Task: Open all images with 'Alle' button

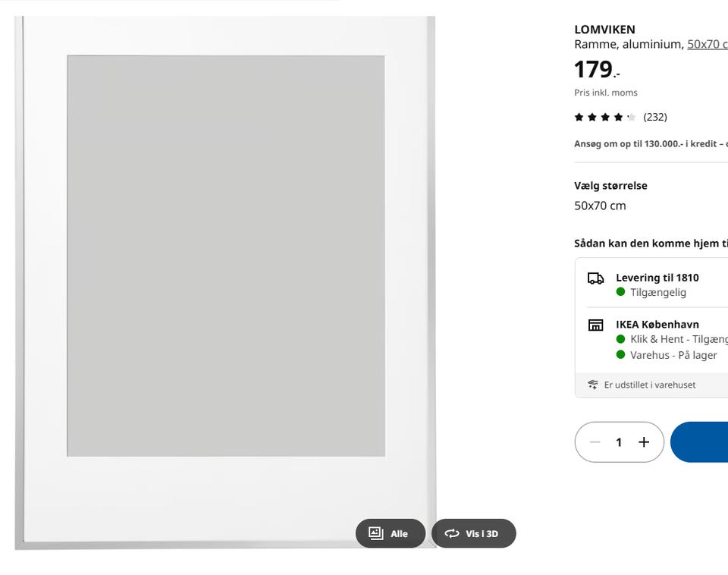Action: (x=390, y=533)
